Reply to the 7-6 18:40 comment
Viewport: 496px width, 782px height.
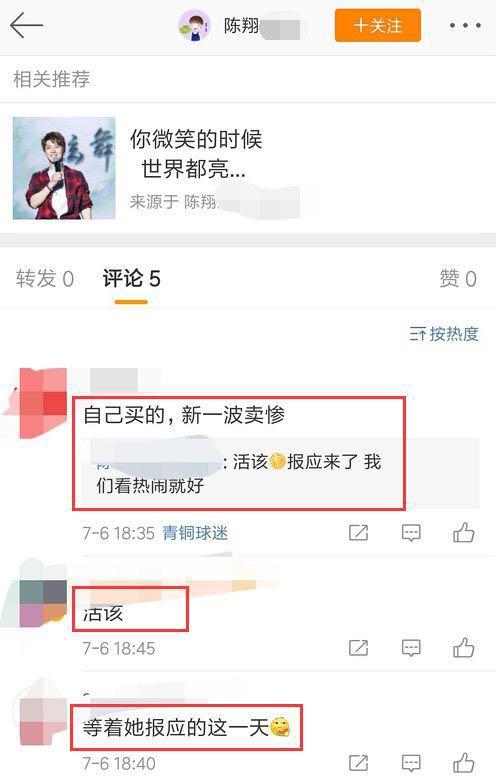(x=411, y=763)
